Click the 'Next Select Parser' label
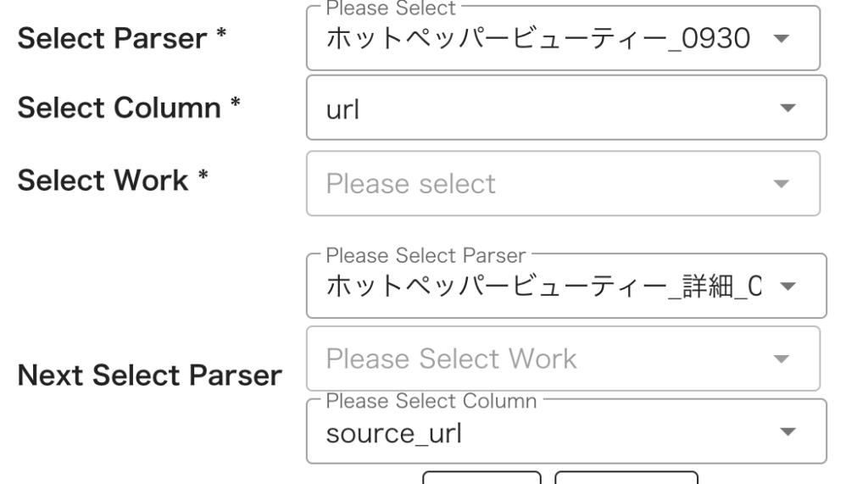The image size is (868, 484). click(x=149, y=375)
